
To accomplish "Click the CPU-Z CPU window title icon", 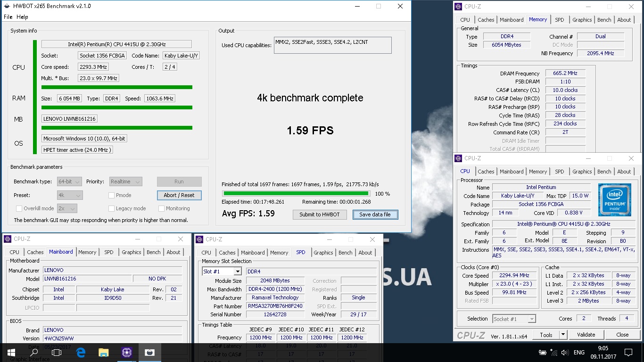I will pyautogui.click(x=459, y=158).
